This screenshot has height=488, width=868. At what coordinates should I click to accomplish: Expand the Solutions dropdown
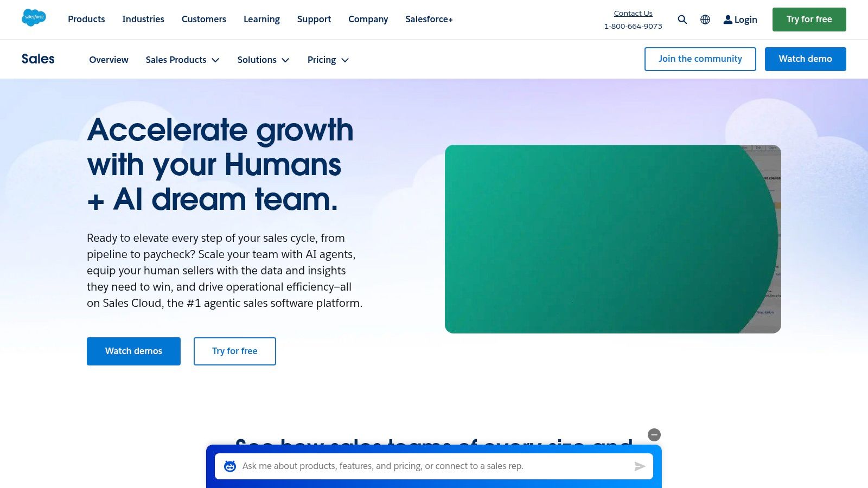click(x=263, y=60)
